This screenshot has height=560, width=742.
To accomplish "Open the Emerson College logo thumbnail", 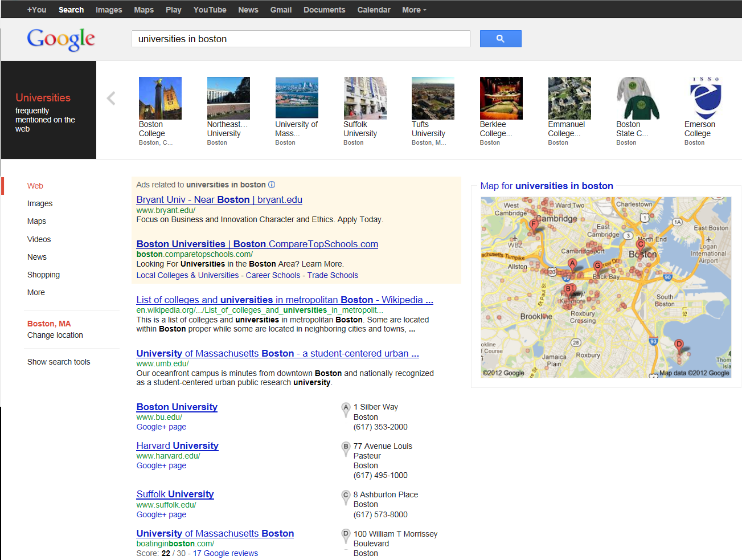I will [x=706, y=98].
